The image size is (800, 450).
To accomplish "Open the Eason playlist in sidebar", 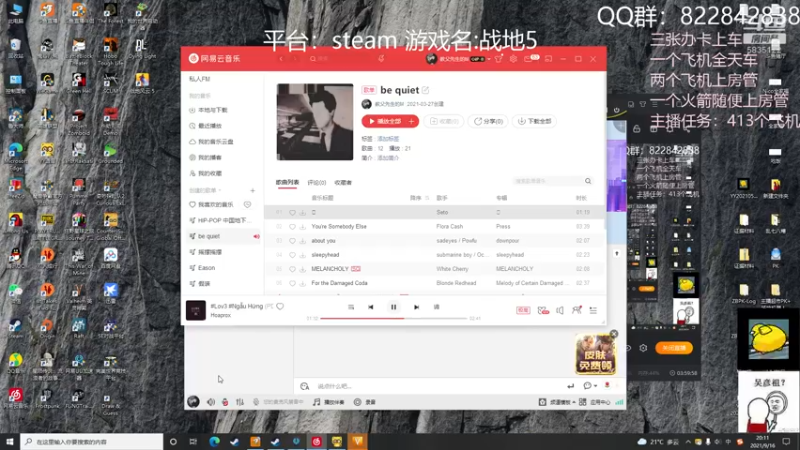I will 202,268.
